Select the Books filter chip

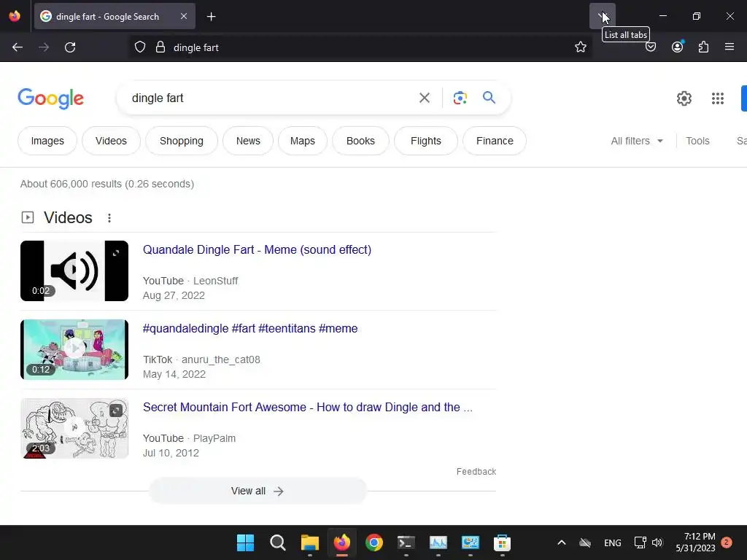(360, 141)
